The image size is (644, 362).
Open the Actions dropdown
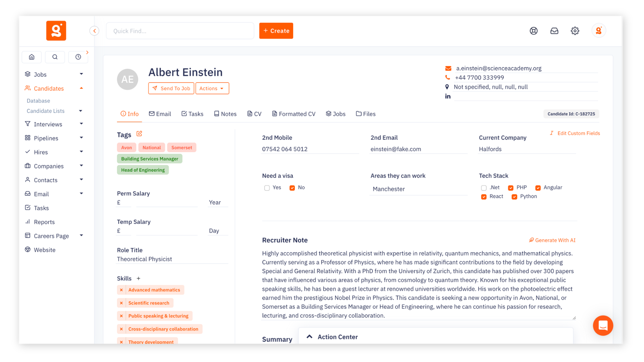212,88
